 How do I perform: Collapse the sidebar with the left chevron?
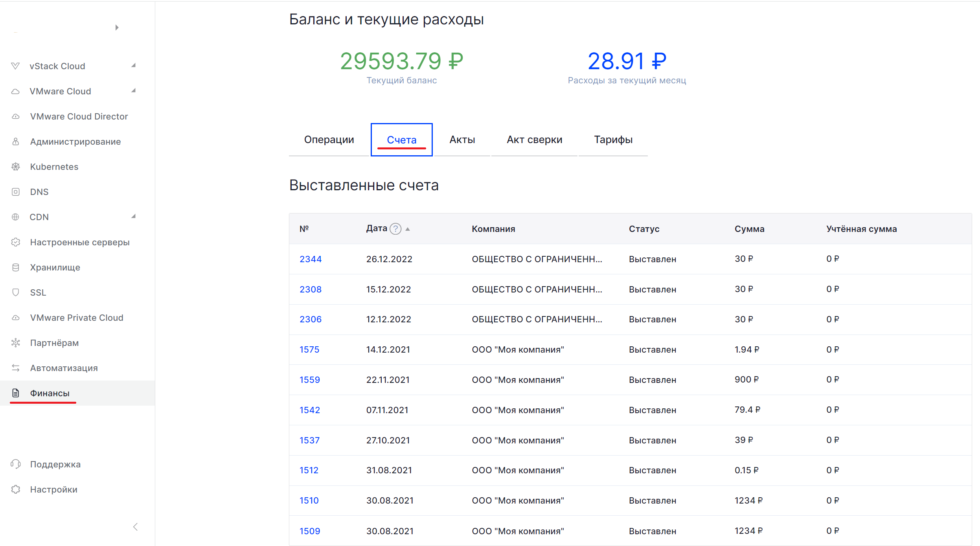pyautogui.click(x=136, y=527)
